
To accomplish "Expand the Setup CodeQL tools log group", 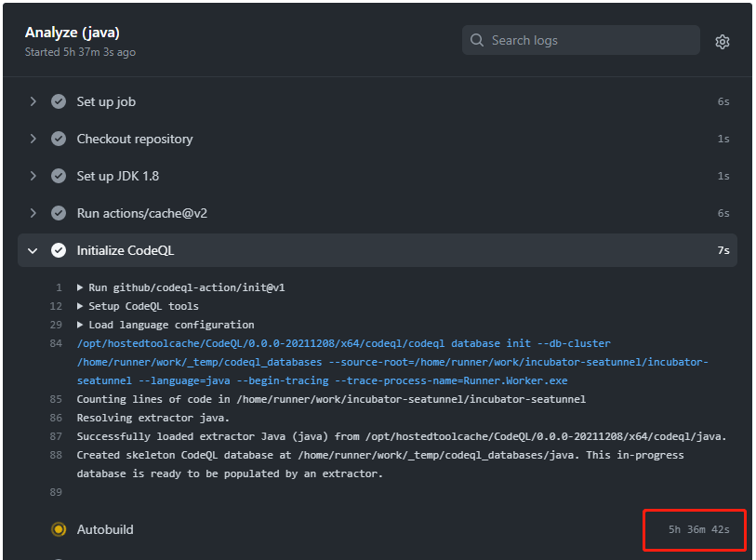I will pos(80,306).
